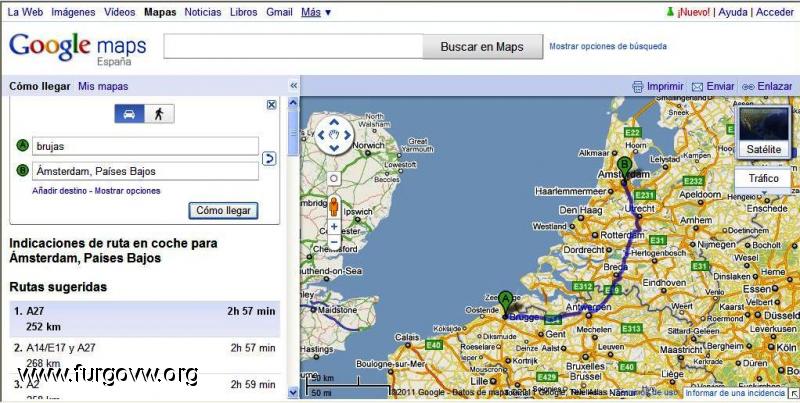
Task: Open Libros in top bar
Action: (244, 12)
